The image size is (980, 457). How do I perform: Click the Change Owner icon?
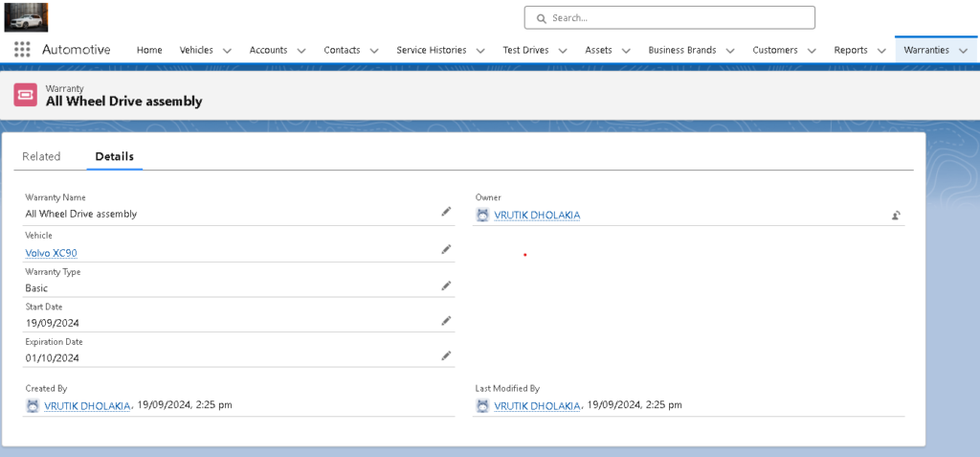(896, 216)
